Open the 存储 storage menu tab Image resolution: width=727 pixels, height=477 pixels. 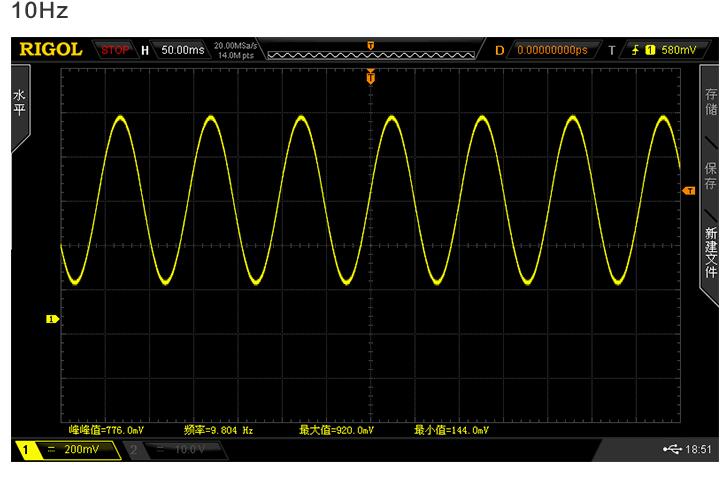coord(711,101)
